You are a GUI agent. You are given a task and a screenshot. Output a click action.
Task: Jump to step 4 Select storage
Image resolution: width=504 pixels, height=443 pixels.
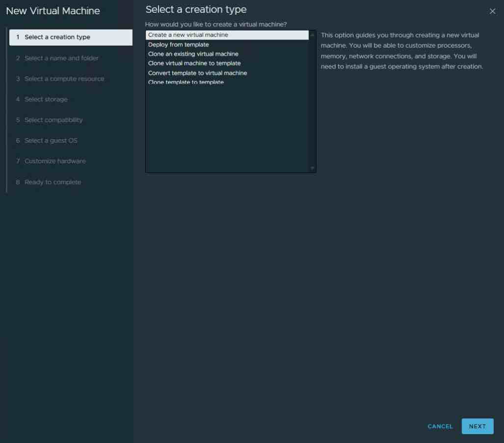coord(46,99)
